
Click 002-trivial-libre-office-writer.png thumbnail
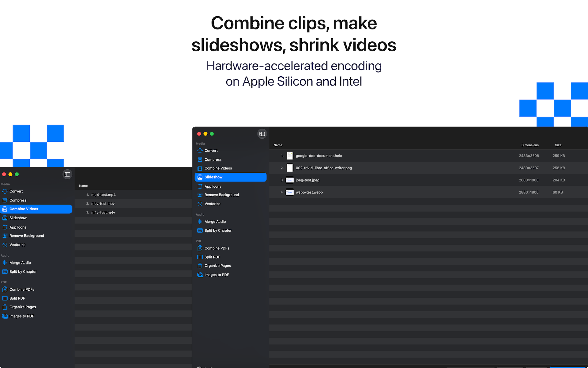pos(290,168)
